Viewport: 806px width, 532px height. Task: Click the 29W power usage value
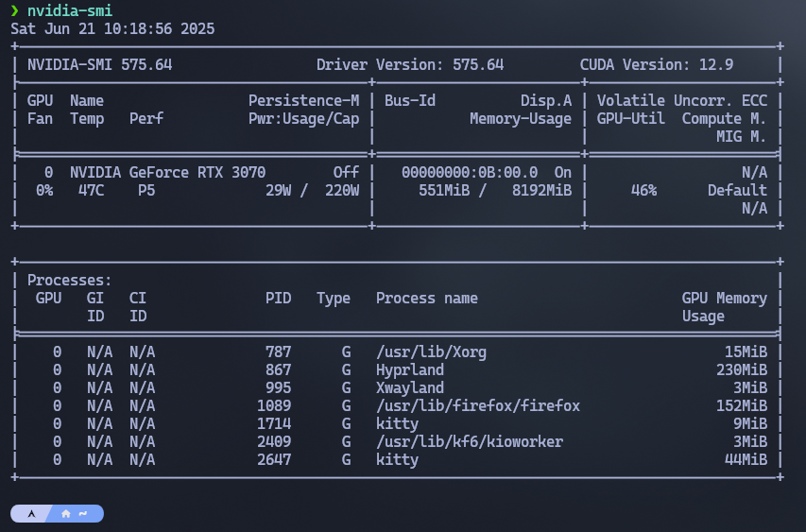coord(278,191)
